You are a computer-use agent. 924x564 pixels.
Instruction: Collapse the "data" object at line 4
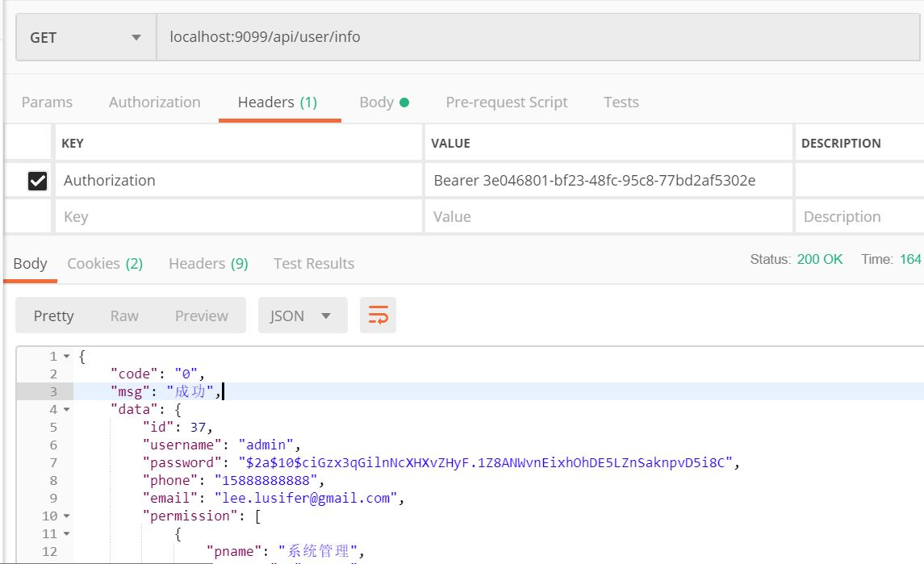pyautogui.click(x=67, y=410)
